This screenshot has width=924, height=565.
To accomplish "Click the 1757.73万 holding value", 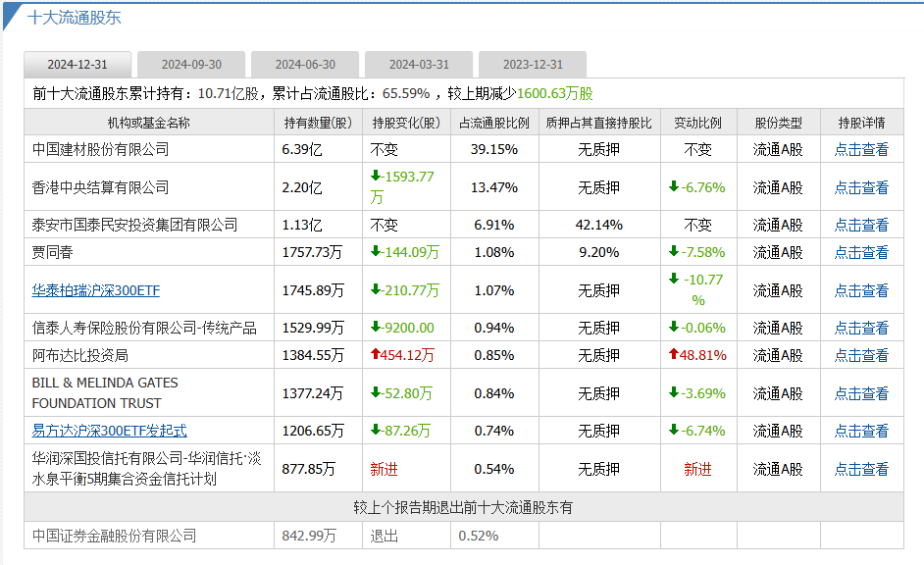I will coord(312,252).
